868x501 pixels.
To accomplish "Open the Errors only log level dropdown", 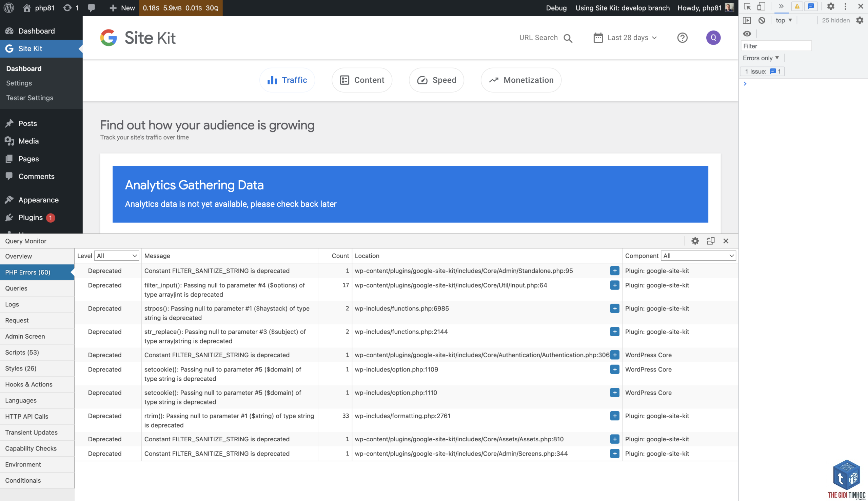I will (x=761, y=58).
